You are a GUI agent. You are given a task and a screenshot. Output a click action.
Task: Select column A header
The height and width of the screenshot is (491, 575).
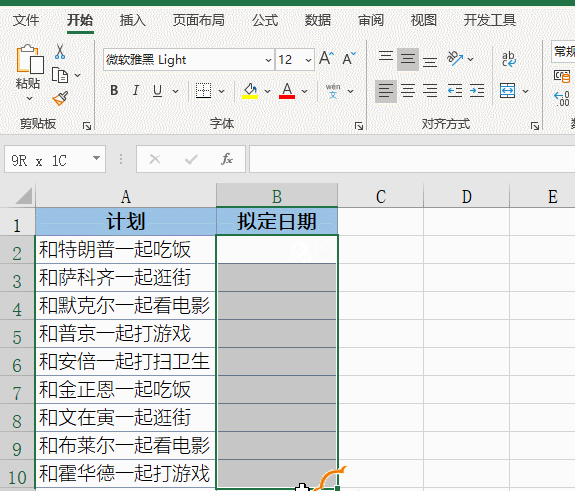126,196
